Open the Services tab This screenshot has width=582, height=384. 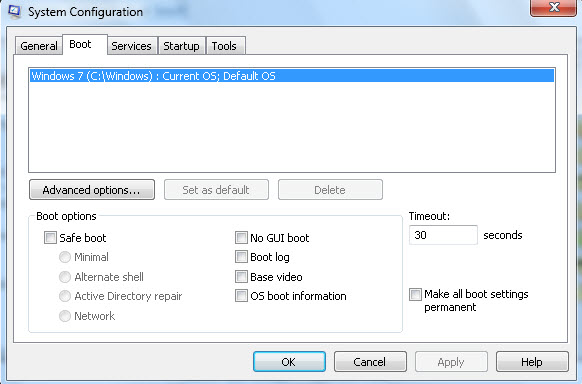(x=131, y=46)
